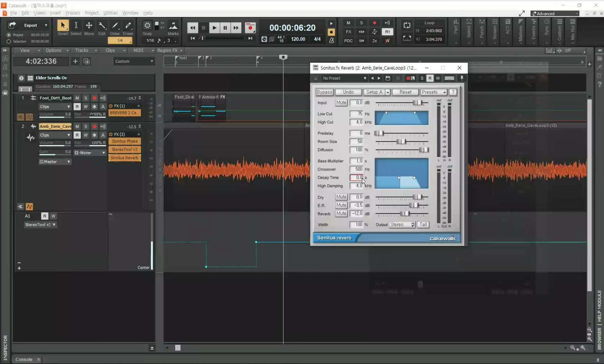Open the metronome settings icon
Viewport: 604px width, 364px height.
(331, 40)
